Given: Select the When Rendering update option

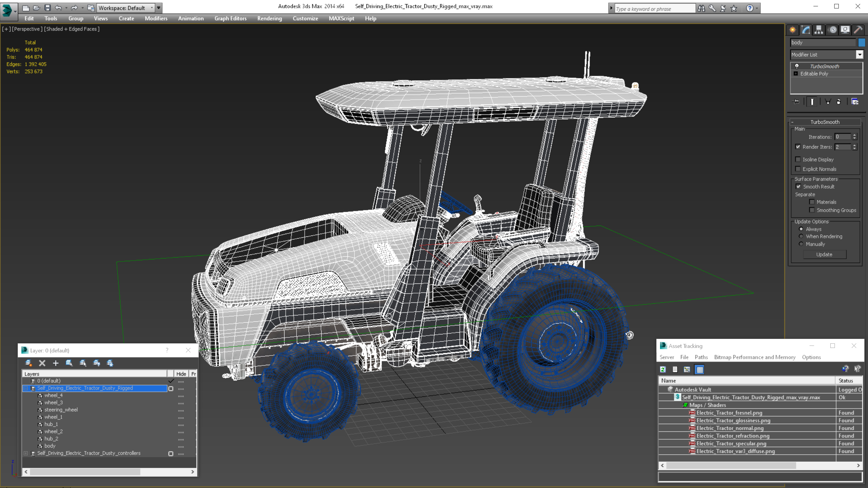Looking at the screenshot, I should (801, 236).
